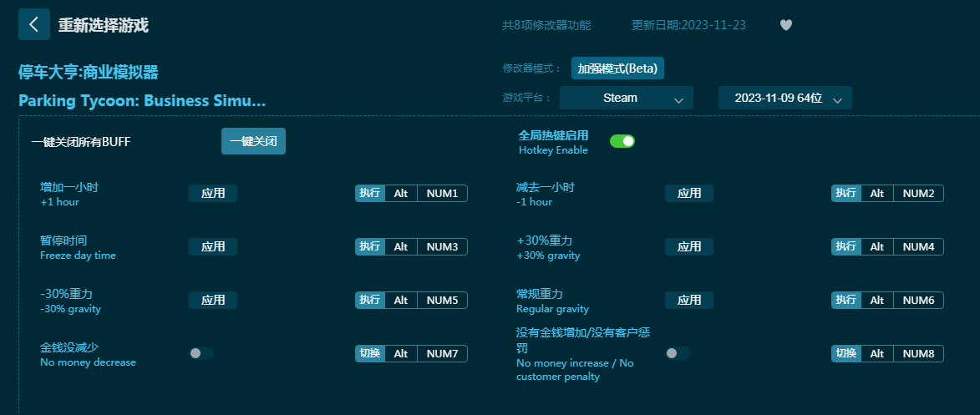Apply the +1 hour cheat
Screen dimensions: 980x415
pyautogui.click(x=213, y=194)
